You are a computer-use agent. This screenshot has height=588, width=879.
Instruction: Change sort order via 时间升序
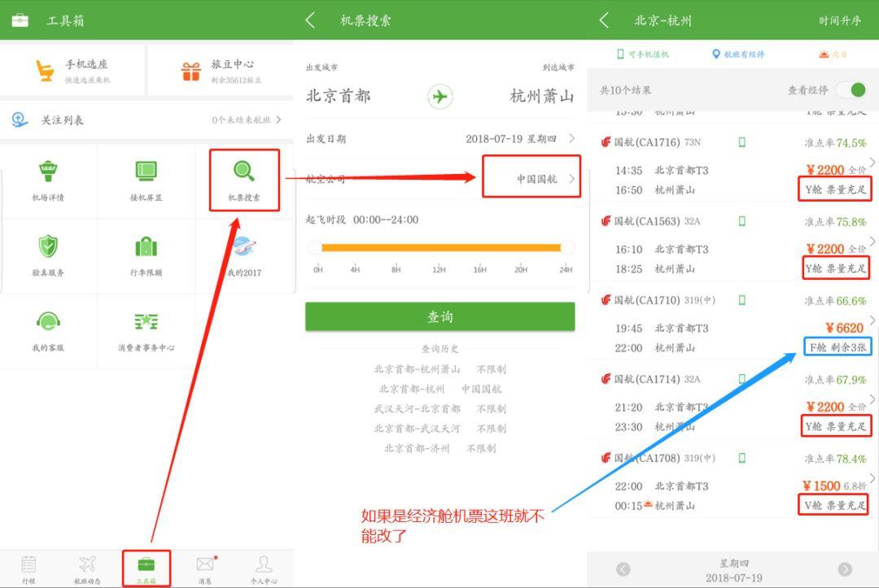[839, 20]
